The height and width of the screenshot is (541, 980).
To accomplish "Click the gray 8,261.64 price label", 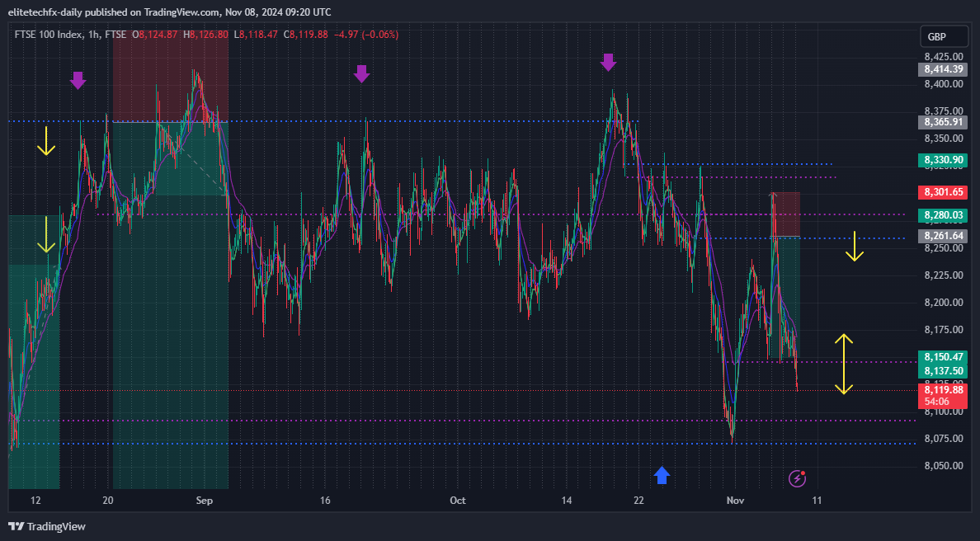I will (943, 236).
